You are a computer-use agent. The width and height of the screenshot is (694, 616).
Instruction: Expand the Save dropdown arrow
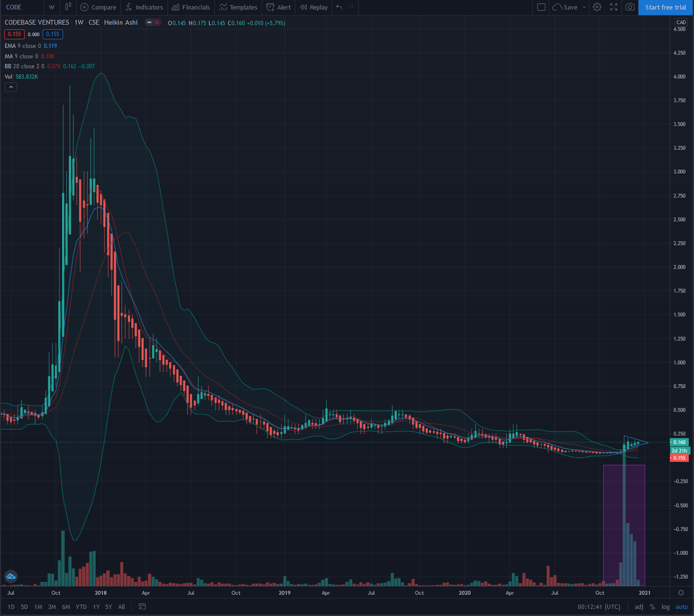click(584, 7)
